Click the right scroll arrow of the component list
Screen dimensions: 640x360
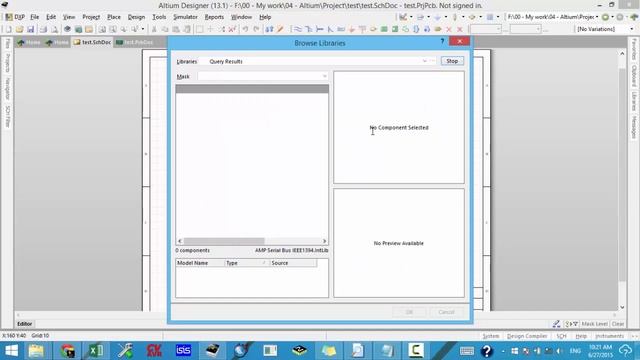[324, 241]
